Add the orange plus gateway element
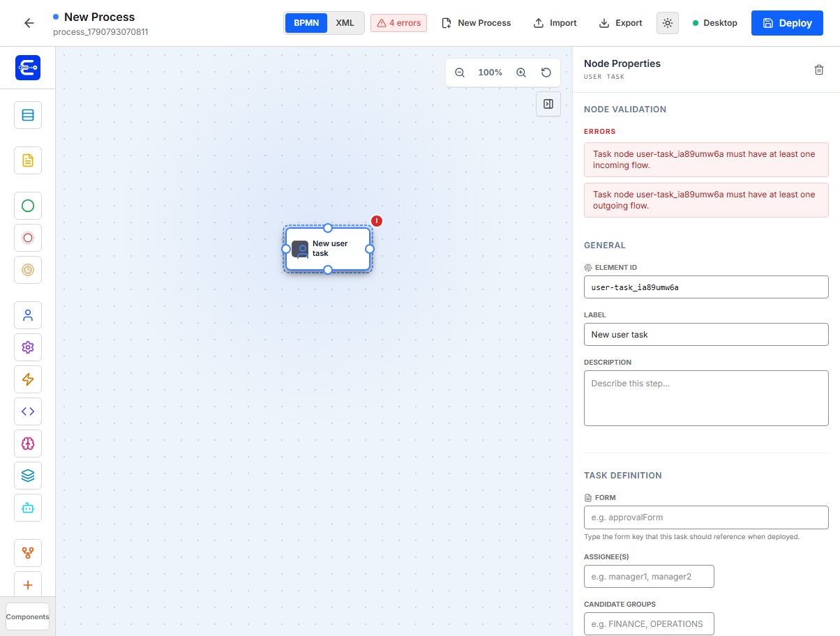840x636 pixels. pos(28,584)
